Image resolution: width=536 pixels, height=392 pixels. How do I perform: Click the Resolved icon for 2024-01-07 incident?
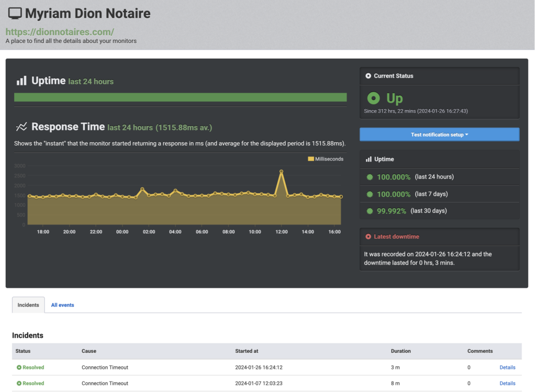pyautogui.click(x=19, y=383)
